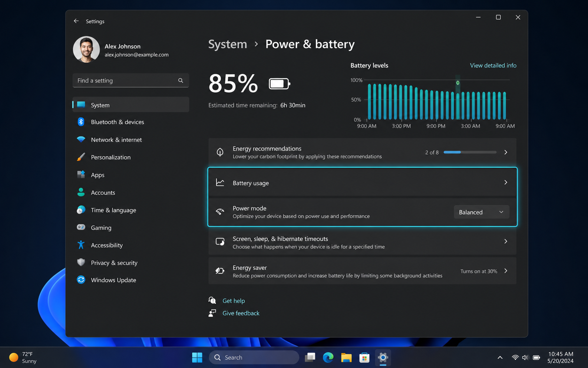The image size is (588, 368).
Task: Click the Bluetooth icon in sidebar
Action: (x=81, y=122)
